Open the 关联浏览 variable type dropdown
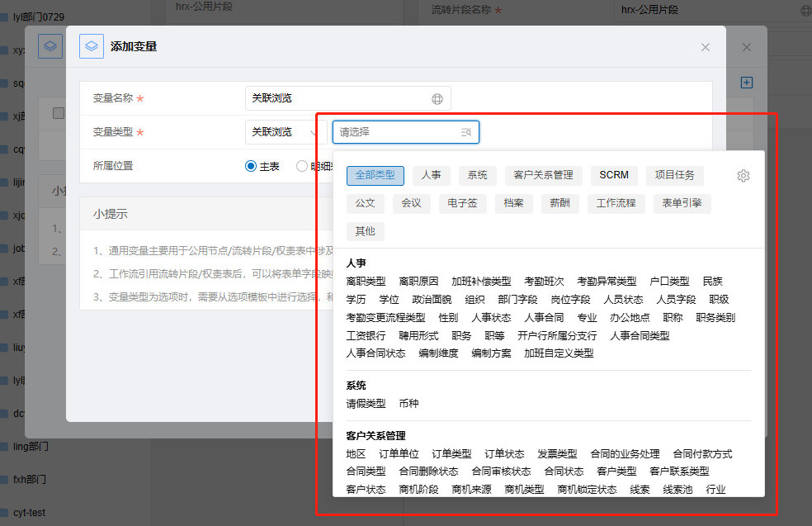The image size is (812, 526). tap(286, 132)
